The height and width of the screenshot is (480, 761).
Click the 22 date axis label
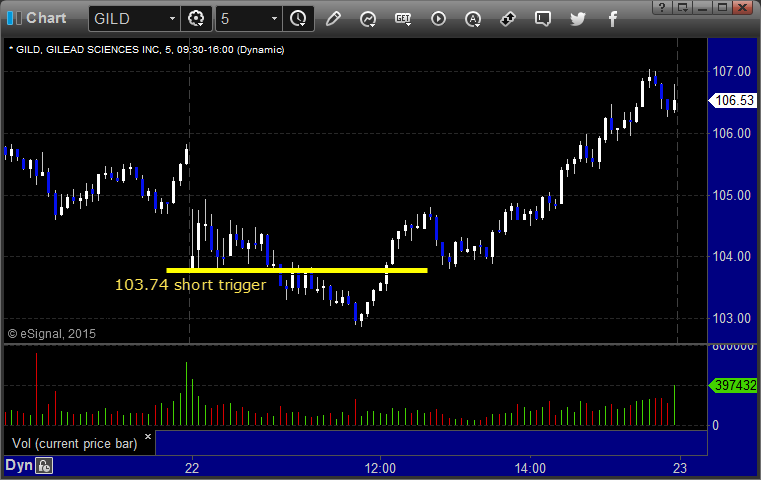(x=192, y=468)
